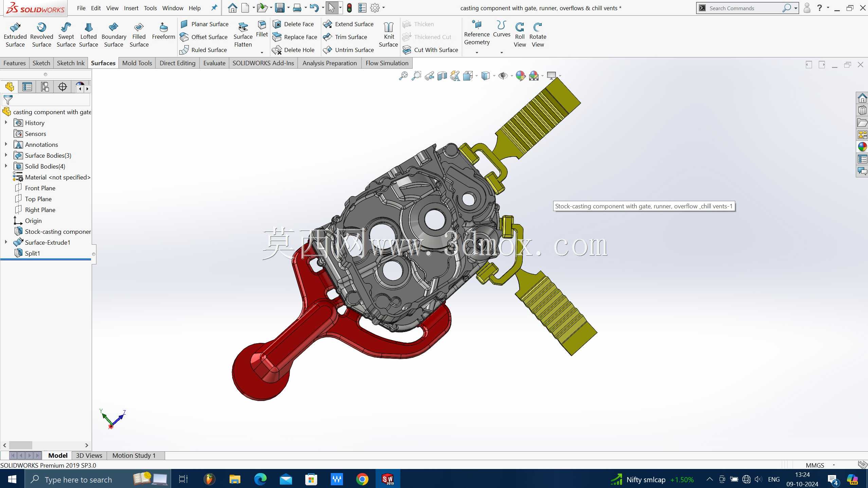Switch to the Flow Simulation tab
The width and height of the screenshot is (868, 488).
pos(387,63)
